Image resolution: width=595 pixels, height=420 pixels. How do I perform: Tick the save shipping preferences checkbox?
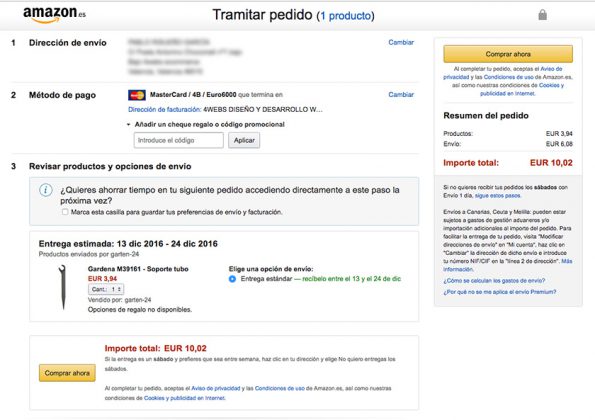[65, 212]
